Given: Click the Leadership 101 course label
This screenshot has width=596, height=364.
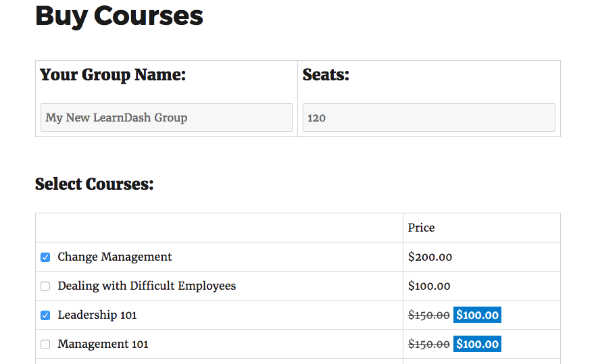Looking at the screenshot, I should [97, 315].
